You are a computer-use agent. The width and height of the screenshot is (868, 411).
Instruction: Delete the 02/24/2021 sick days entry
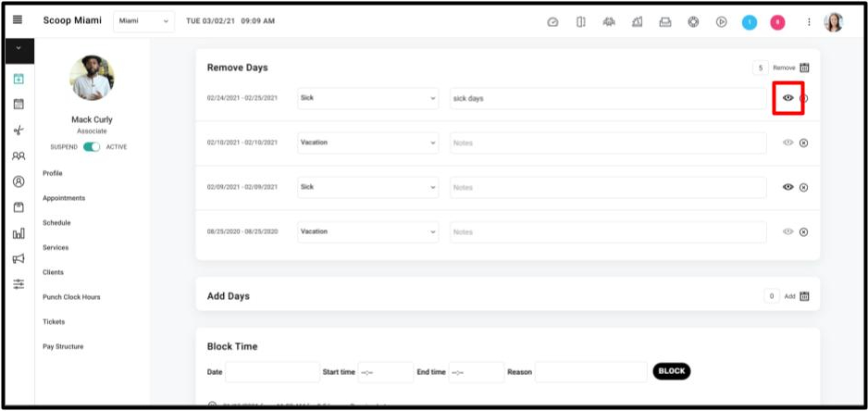805,98
